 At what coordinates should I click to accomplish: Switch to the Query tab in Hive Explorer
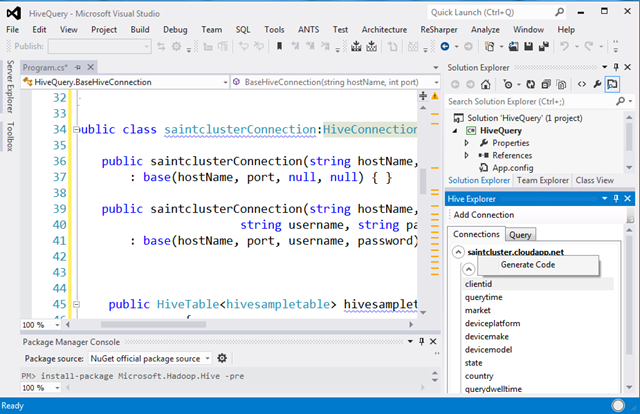pos(520,234)
